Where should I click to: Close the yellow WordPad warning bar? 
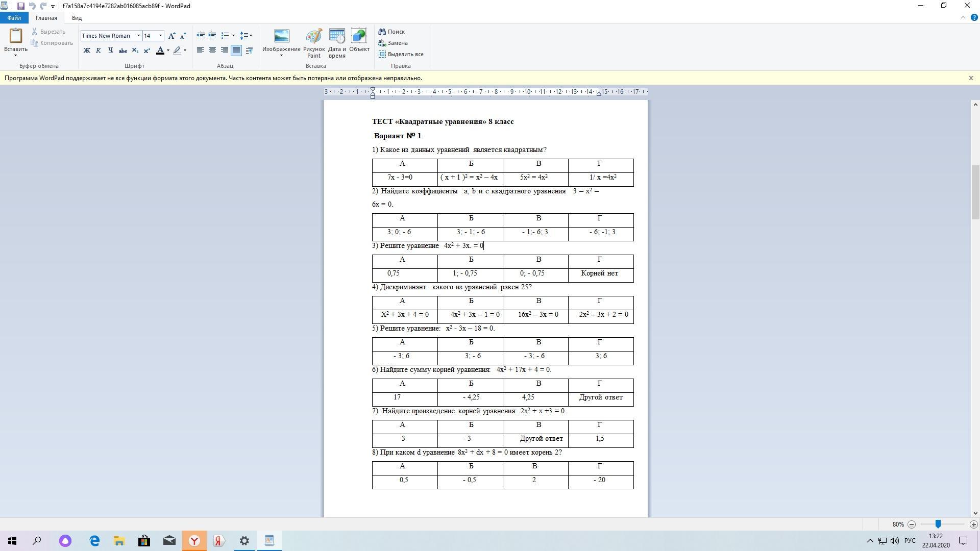(970, 78)
